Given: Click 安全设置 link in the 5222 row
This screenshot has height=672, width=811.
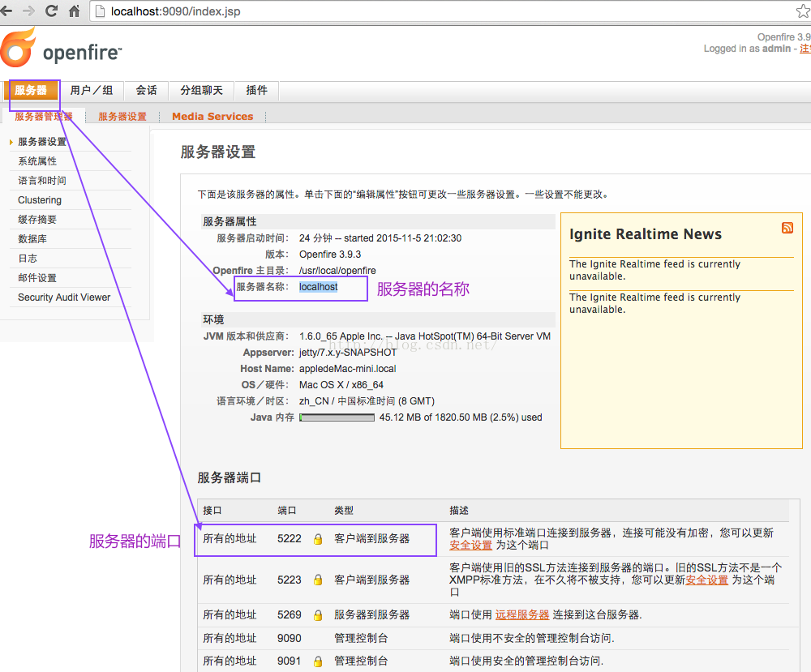Looking at the screenshot, I should coord(470,546).
